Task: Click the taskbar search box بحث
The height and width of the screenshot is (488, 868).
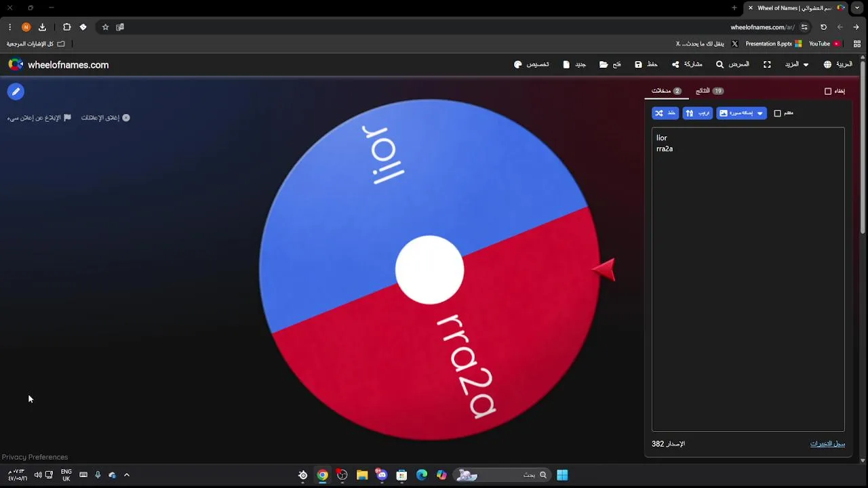Action: (502, 475)
